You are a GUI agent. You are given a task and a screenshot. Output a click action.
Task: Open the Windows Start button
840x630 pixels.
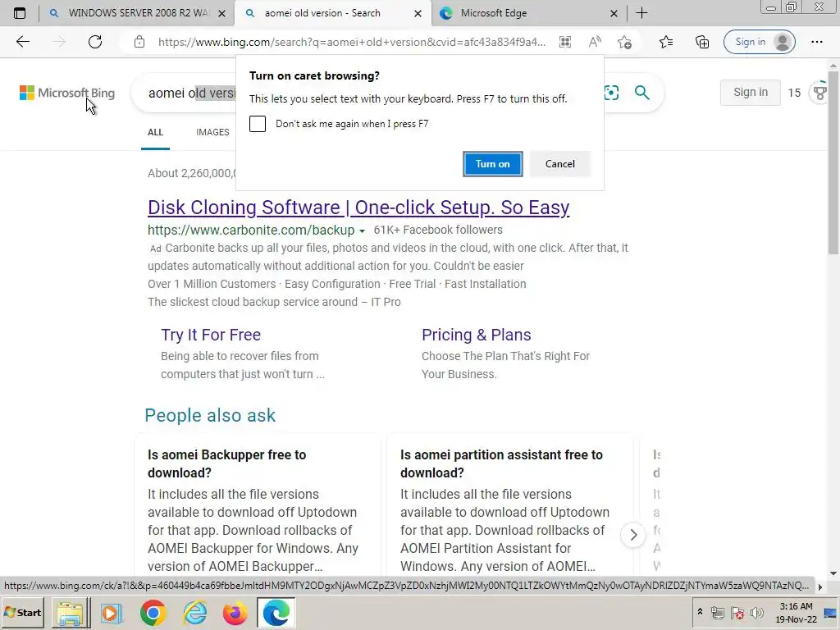22,612
